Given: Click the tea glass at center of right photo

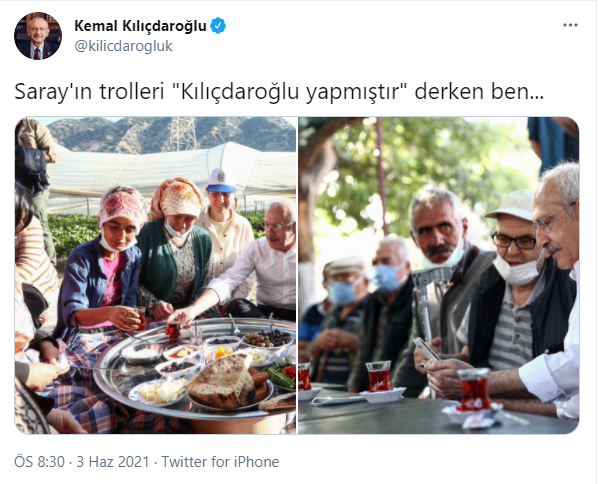Looking at the screenshot, I should click(379, 376).
